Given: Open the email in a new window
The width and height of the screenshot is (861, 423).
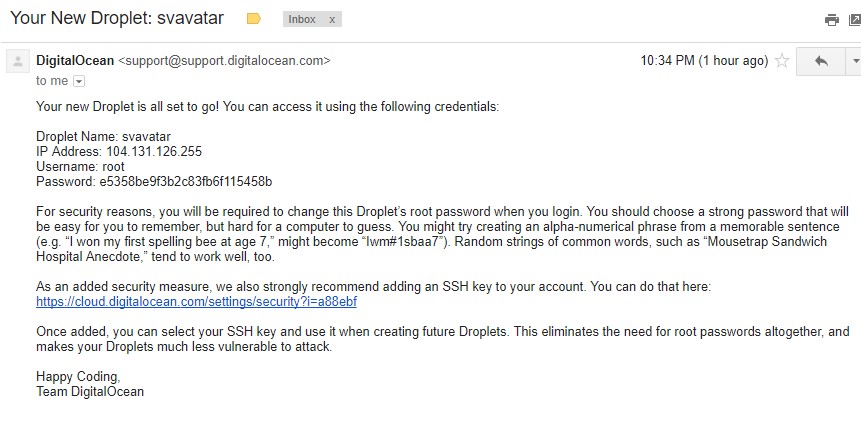Looking at the screenshot, I should point(856,20).
